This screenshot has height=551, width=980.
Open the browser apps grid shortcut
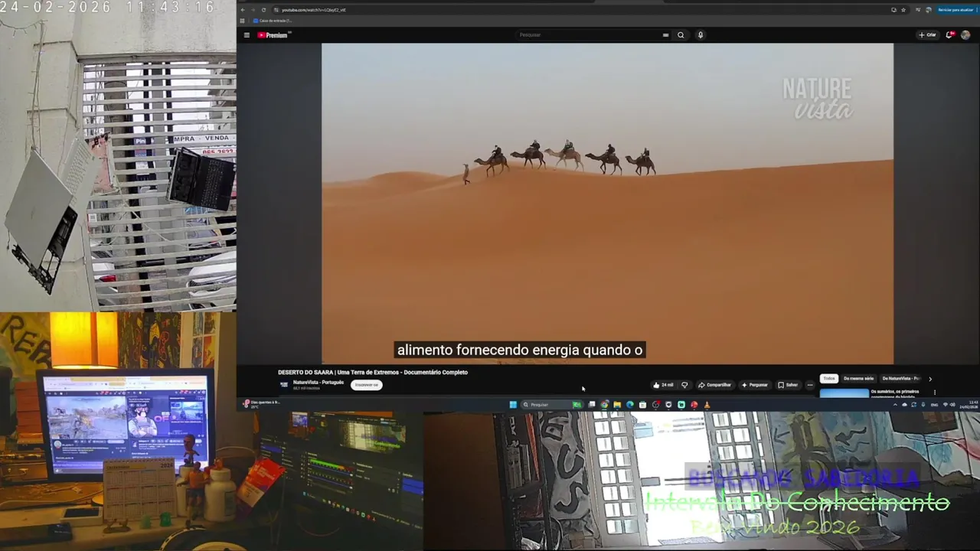[242, 21]
